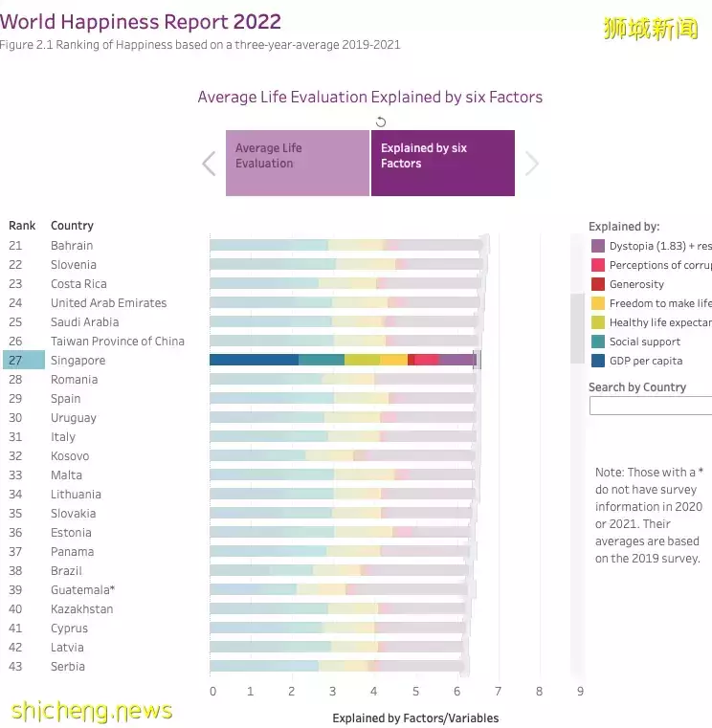
Task: Click the red Generosity legend swatch
Action: pos(598,284)
